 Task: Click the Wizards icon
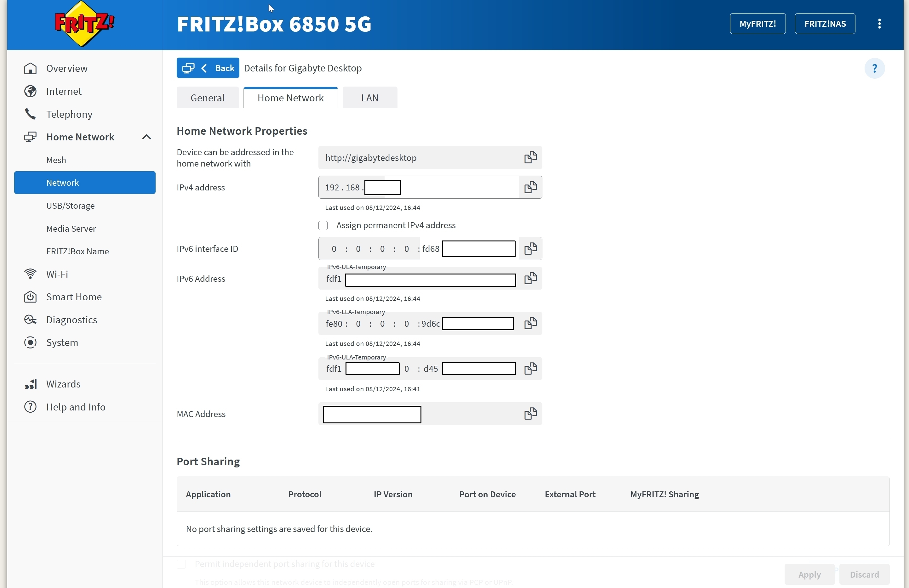30,384
